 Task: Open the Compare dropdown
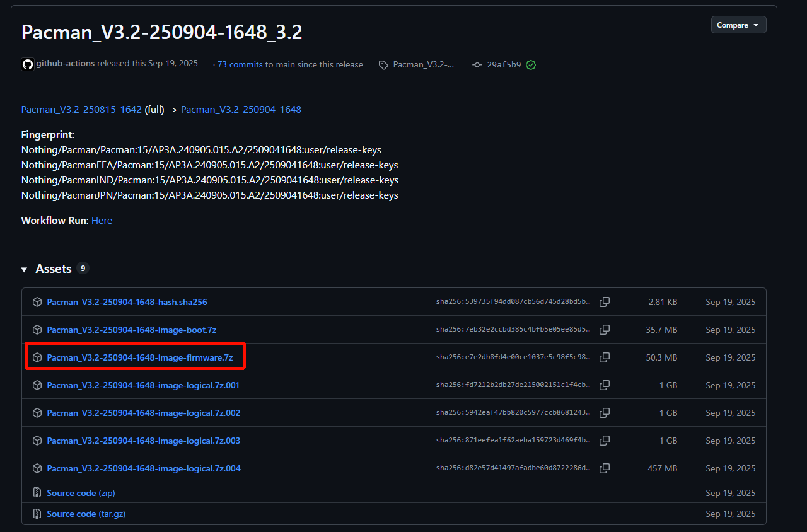738,25
